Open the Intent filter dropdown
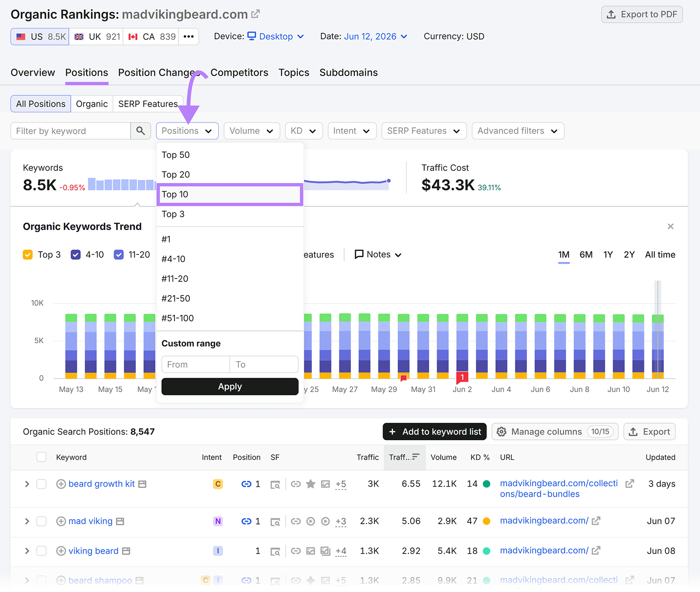 352,131
